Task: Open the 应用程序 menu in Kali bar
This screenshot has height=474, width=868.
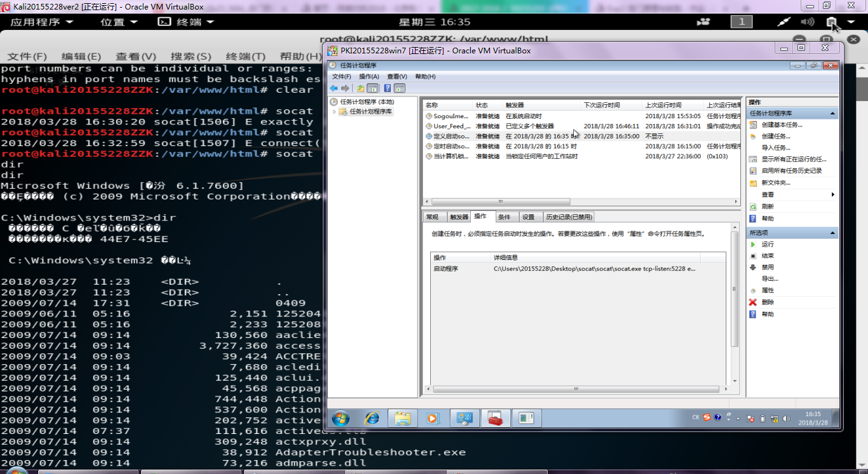Action: [x=42, y=22]
